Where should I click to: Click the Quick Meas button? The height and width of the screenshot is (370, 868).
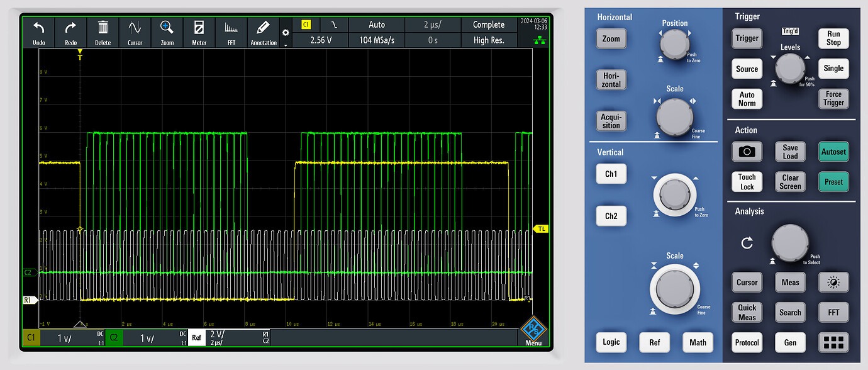pos(747,312)
